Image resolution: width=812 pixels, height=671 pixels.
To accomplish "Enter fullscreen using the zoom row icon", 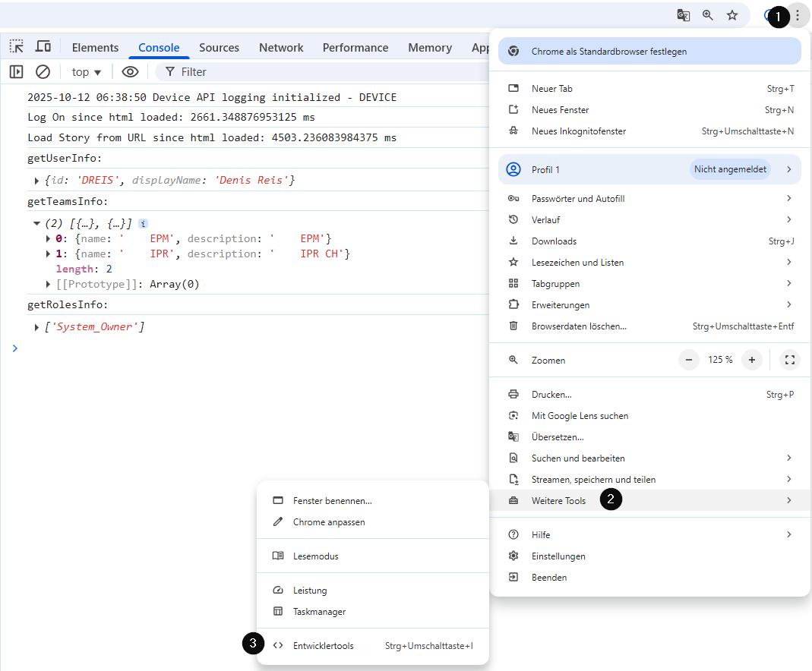I will pyautogui.click(x=789, y=360).
